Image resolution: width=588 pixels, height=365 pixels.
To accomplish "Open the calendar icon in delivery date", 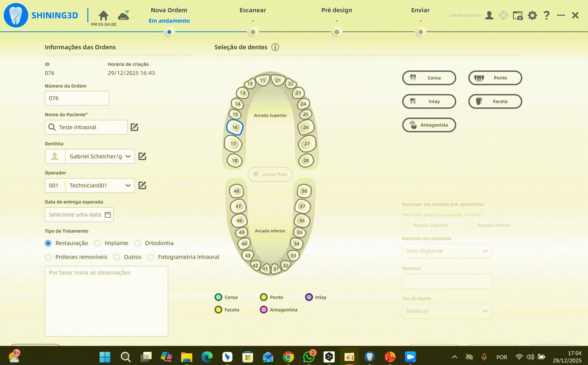I will 108,215.
